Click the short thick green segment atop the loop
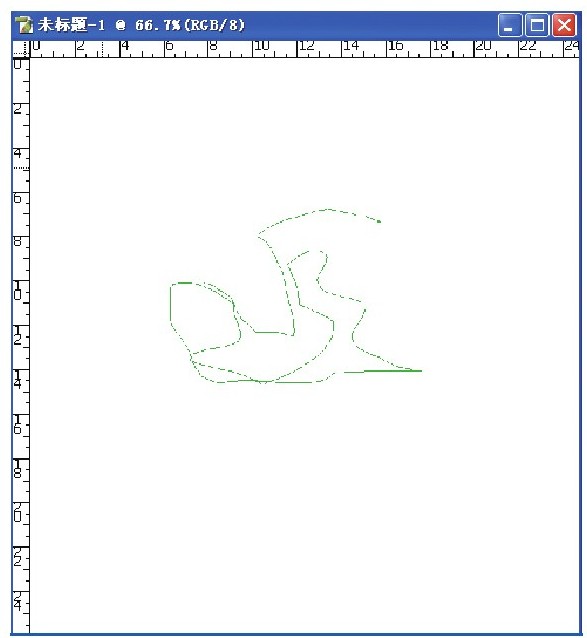This screenshot has width=587, height=638. (185, 283)
